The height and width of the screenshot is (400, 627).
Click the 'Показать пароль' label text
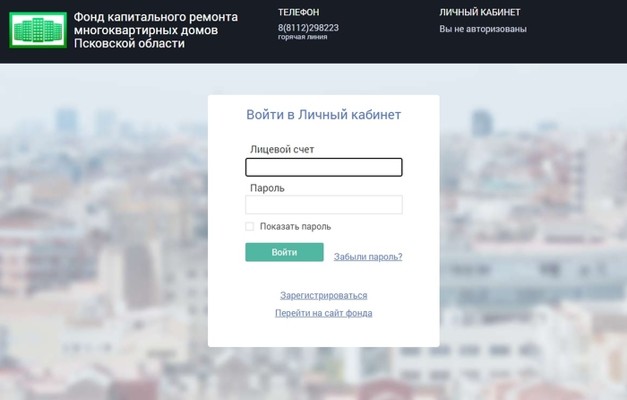pos(295,227)
